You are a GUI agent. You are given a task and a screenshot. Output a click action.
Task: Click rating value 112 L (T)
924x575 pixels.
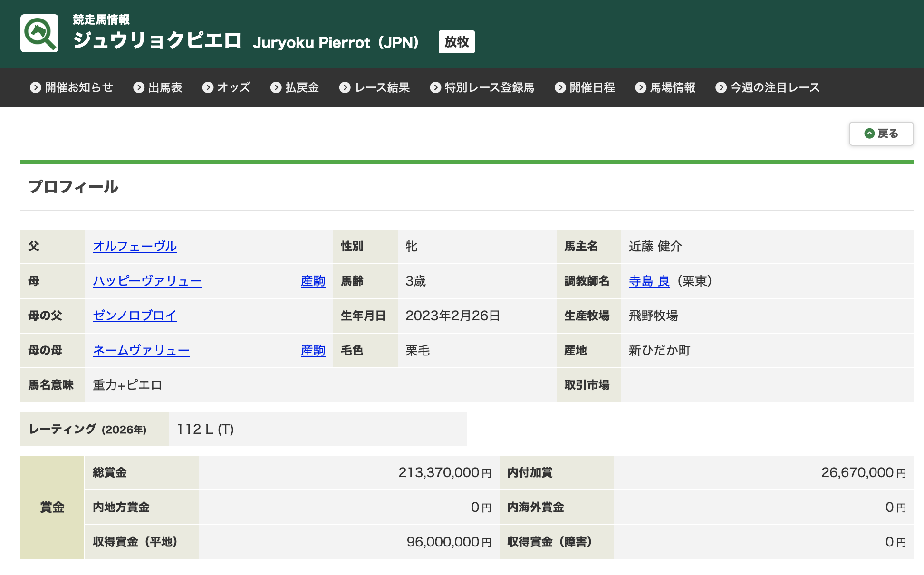point(205,429)
